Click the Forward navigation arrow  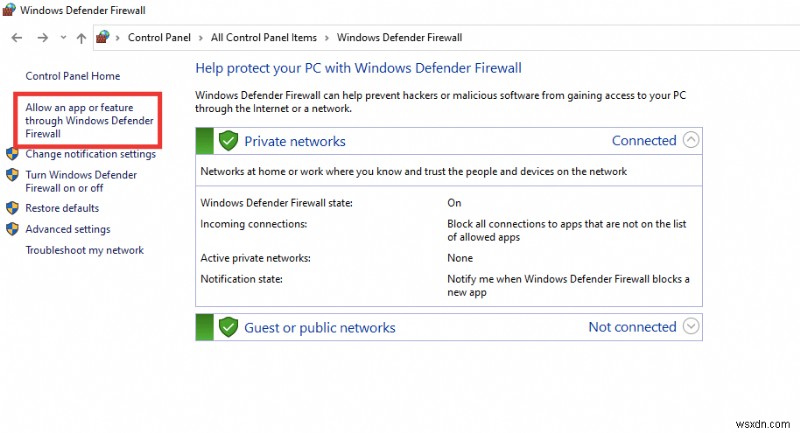click(x=42, y=38)
